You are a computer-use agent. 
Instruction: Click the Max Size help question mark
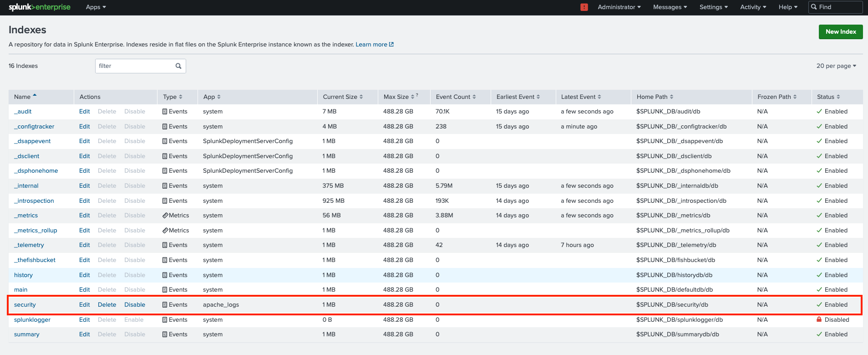[x=417, y=95]
